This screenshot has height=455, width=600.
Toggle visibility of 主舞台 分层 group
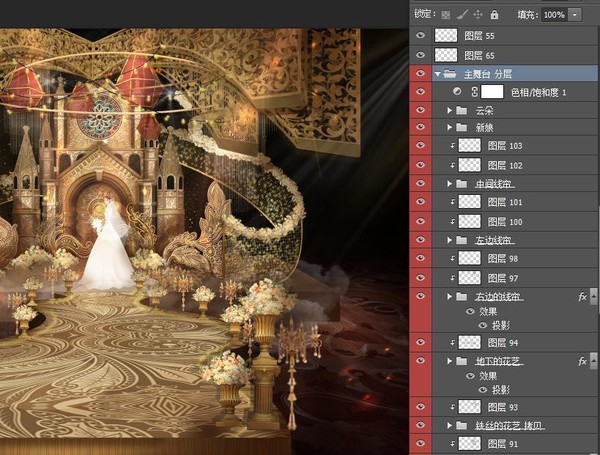[421, 73]
